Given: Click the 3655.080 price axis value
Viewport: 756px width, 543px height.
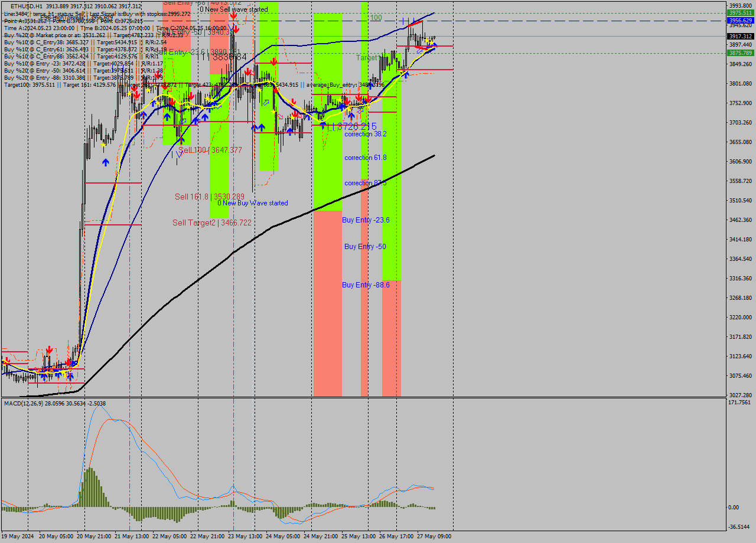Looking at the screenshot, I should [x=741, y=142].
